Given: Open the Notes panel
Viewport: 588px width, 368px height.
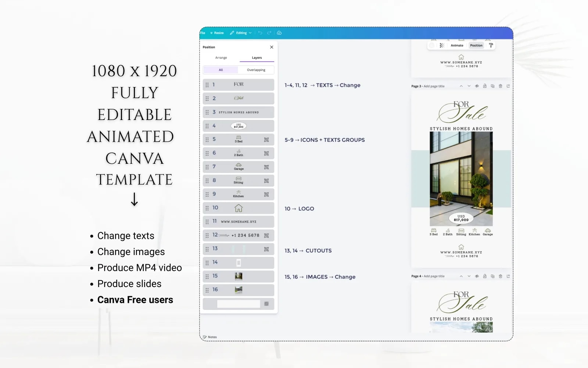Looking at the screenshot, I should coord(210,337).
